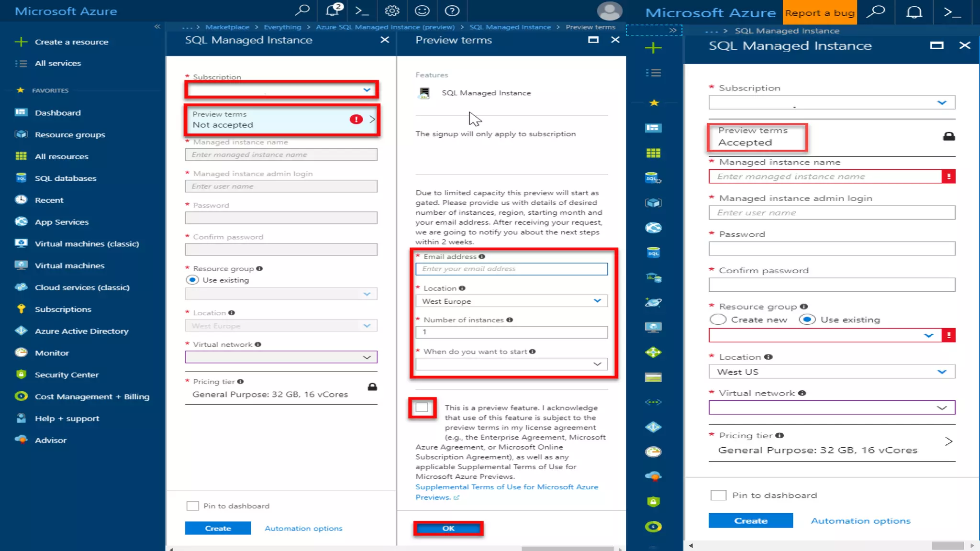Click Virtual machines (classic) icon
The width and height of the screenshot is (980, 551).
[x=21, y=243]
